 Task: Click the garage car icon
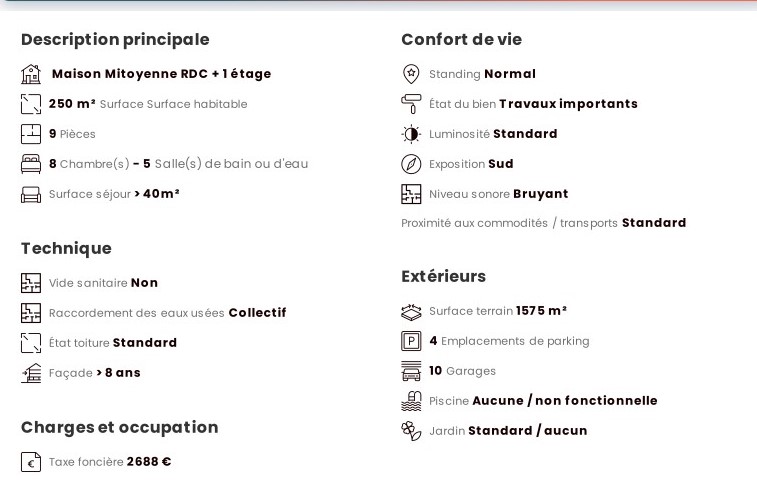pyautogui.click(x=411, y=371)
